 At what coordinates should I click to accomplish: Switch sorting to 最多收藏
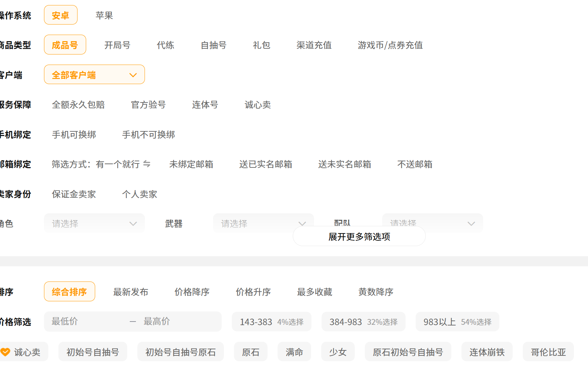[x=314, y=292]
